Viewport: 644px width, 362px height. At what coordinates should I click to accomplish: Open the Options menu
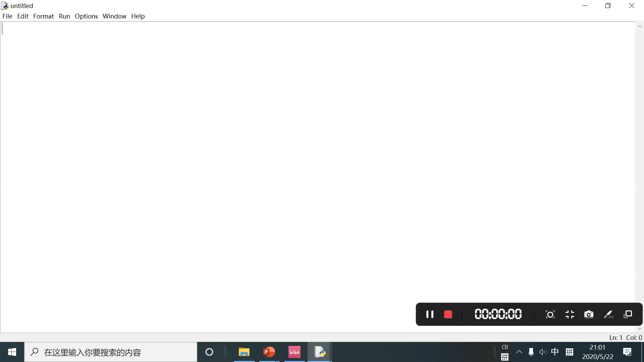[86, 16]
